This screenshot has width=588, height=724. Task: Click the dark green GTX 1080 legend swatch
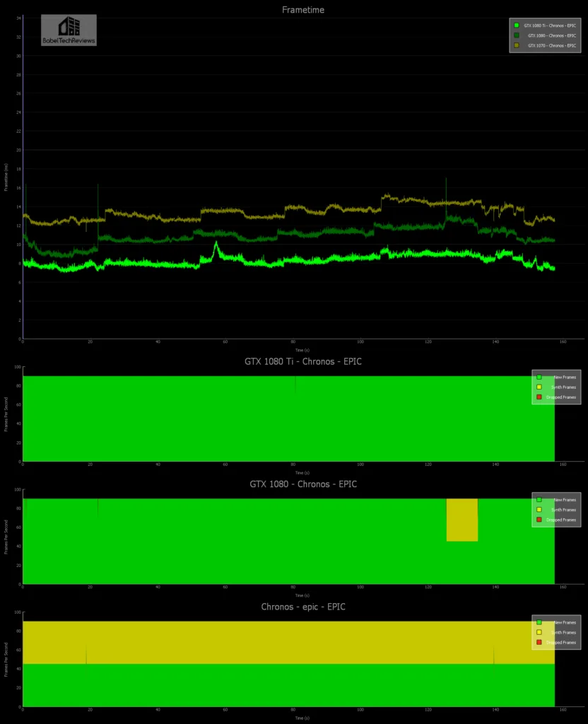tap(517, 35)
